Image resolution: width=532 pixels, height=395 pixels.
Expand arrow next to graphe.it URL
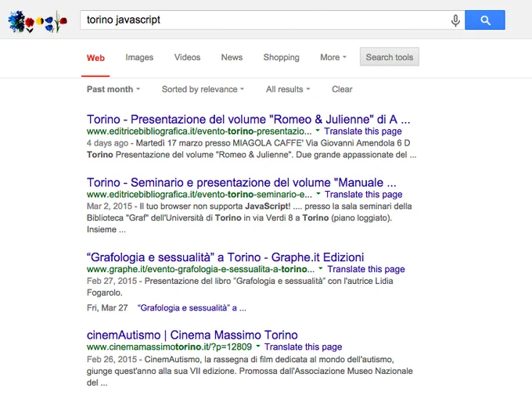[321, 268]
